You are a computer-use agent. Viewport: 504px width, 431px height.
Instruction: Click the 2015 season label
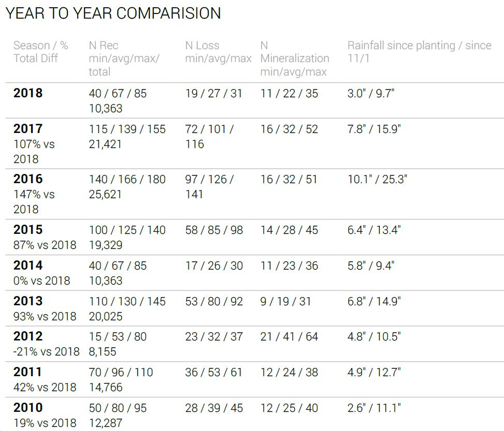point(28,230)
